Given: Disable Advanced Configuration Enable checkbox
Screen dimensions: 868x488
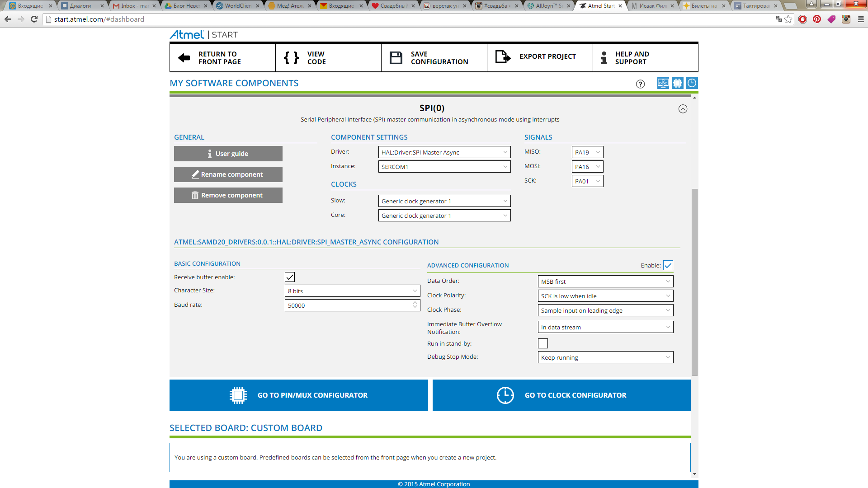Looking at the screenshot, I should tap(668, 265).
